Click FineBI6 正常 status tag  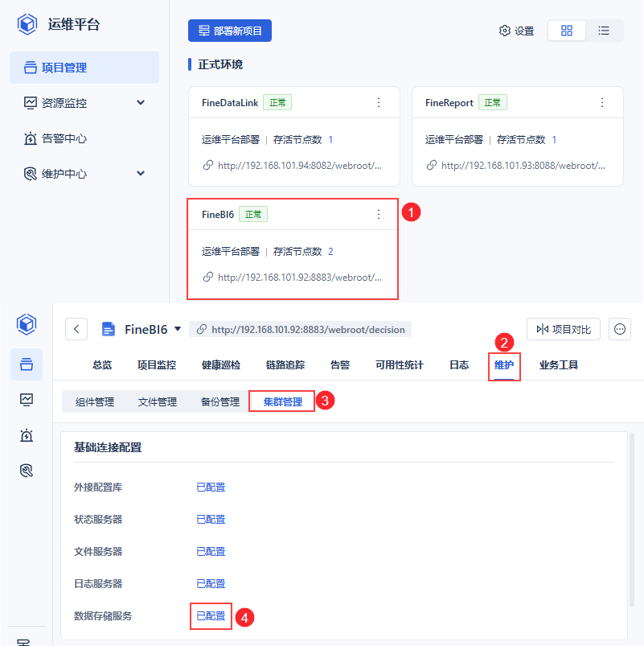coord(253,214)
